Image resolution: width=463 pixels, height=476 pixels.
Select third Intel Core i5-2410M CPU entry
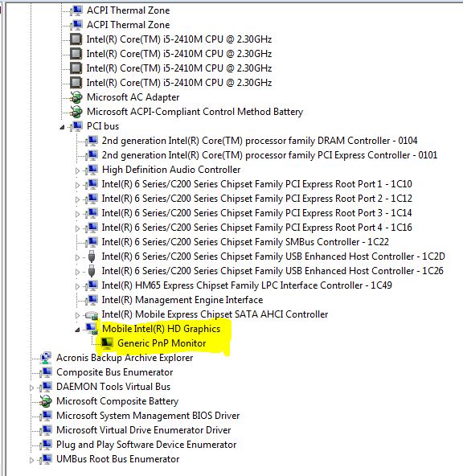click(179, 68)
